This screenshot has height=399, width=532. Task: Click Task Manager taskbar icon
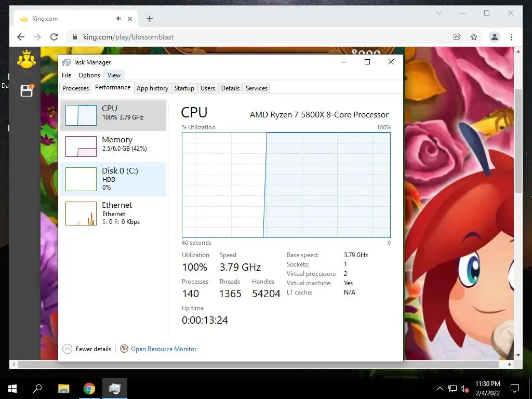pos(115,389)
